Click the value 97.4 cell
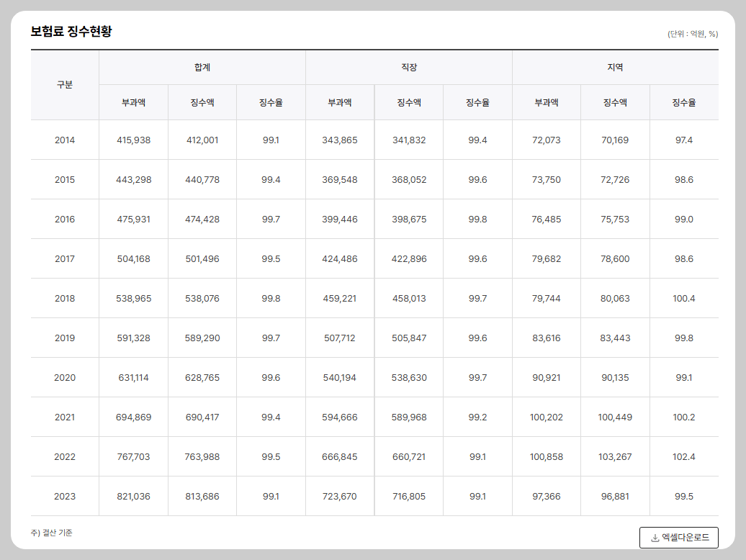The image size is (746, 560). click(x=683, y=140)
